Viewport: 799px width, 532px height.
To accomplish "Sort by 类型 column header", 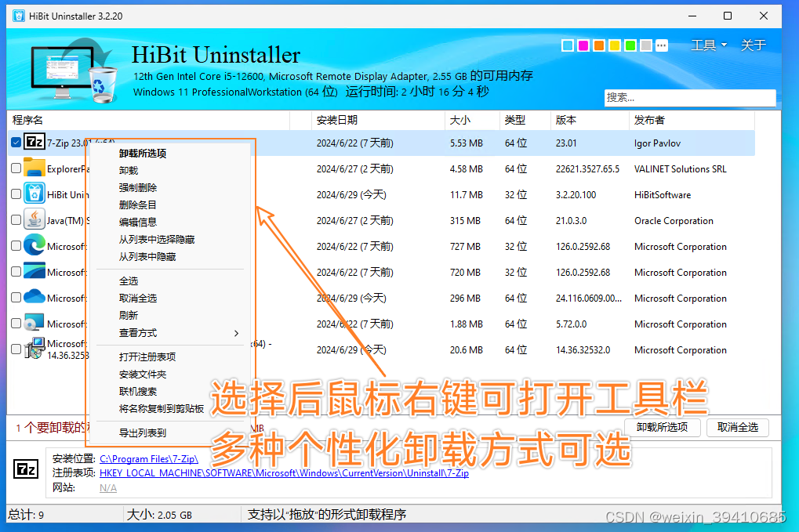I will coord(525,120).
